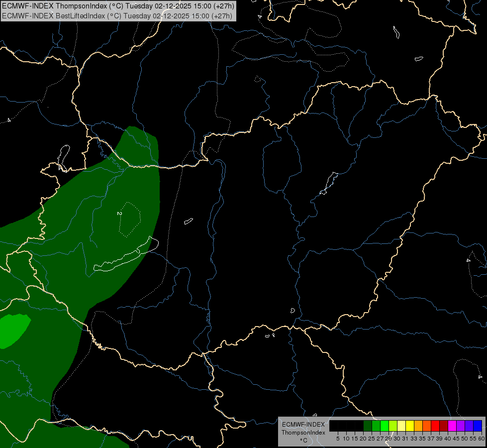Select the yellow-green 29–30 legend swatch
This screenshot has height=448, width=487.
pos(393,426)
